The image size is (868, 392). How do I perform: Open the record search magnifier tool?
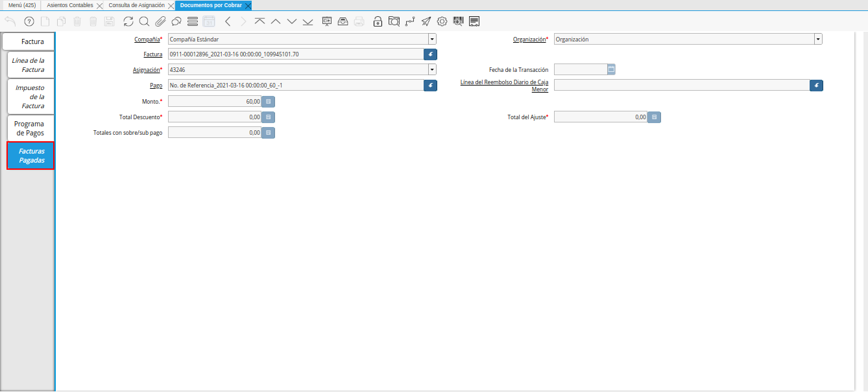point(144,21)
